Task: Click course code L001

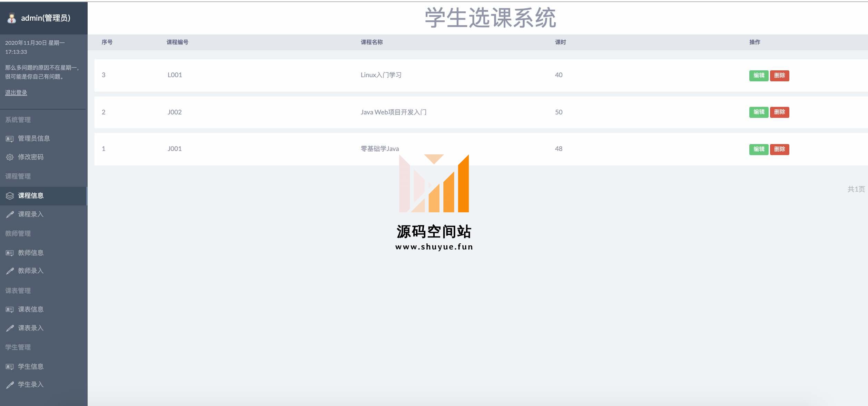Action: pyautogui.click(x=175, y=75)
